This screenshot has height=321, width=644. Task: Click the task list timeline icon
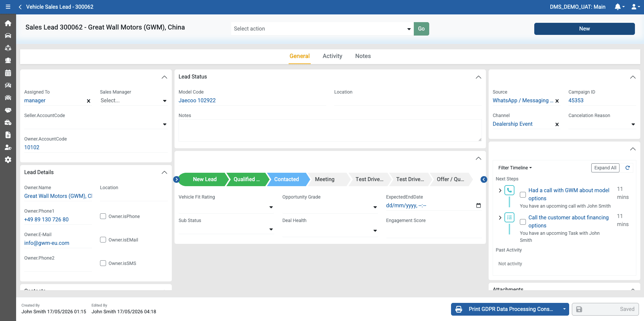tap(509, 217)
